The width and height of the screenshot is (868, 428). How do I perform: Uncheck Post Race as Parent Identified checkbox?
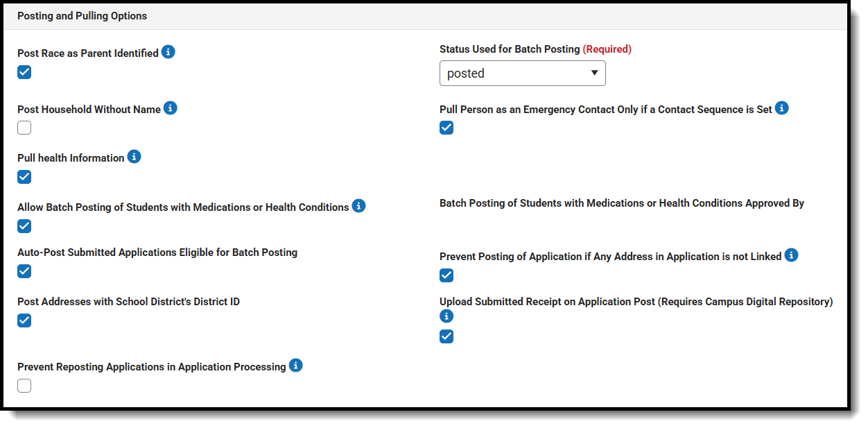click(24, 72)
